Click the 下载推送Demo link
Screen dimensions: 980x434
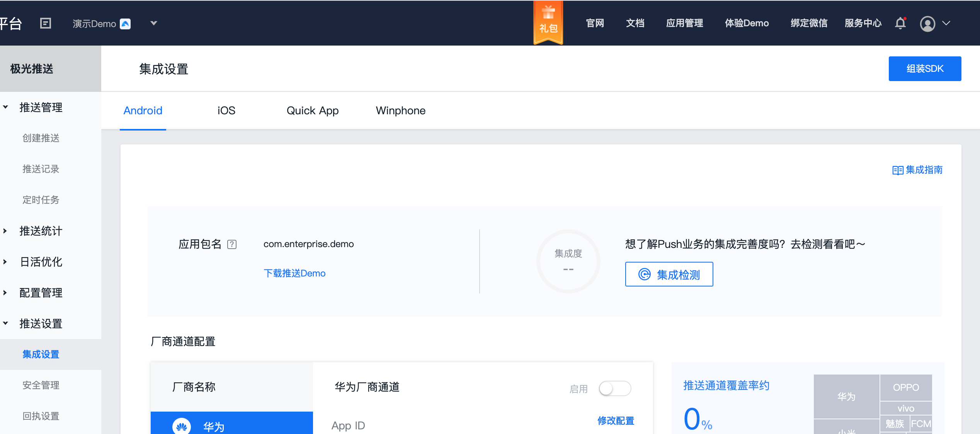coord(294,273)
